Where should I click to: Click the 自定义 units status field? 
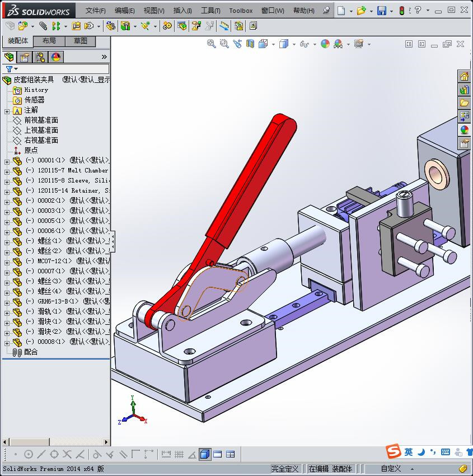(391, 469)
